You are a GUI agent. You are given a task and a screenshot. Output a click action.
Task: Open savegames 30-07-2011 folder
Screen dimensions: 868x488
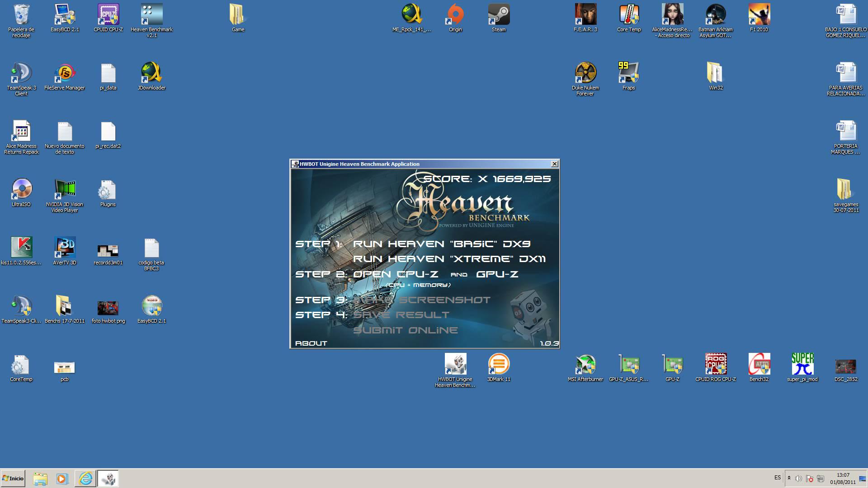coord(846,195)
